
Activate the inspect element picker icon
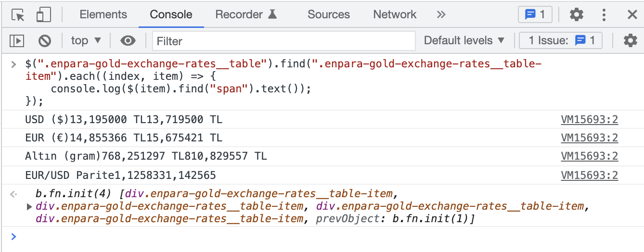pyautogui.click(x=18, y=15)
